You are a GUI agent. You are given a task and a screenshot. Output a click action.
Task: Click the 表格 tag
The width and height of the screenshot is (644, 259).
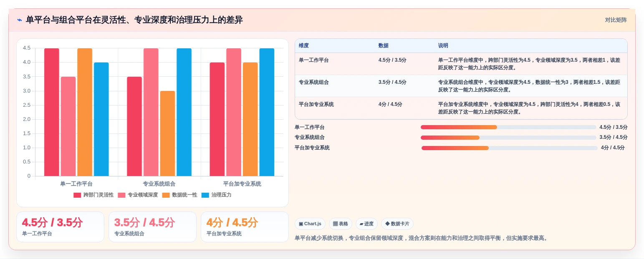click(x=341, y=224)
